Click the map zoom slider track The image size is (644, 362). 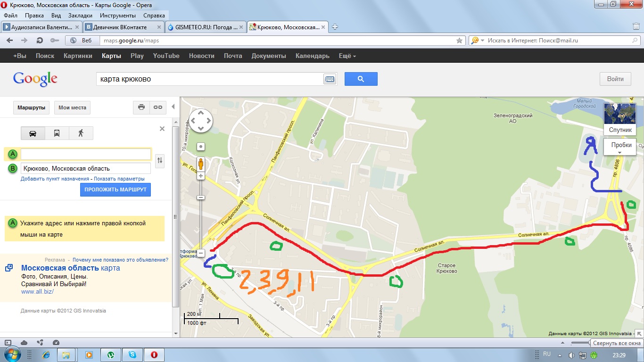201,214
